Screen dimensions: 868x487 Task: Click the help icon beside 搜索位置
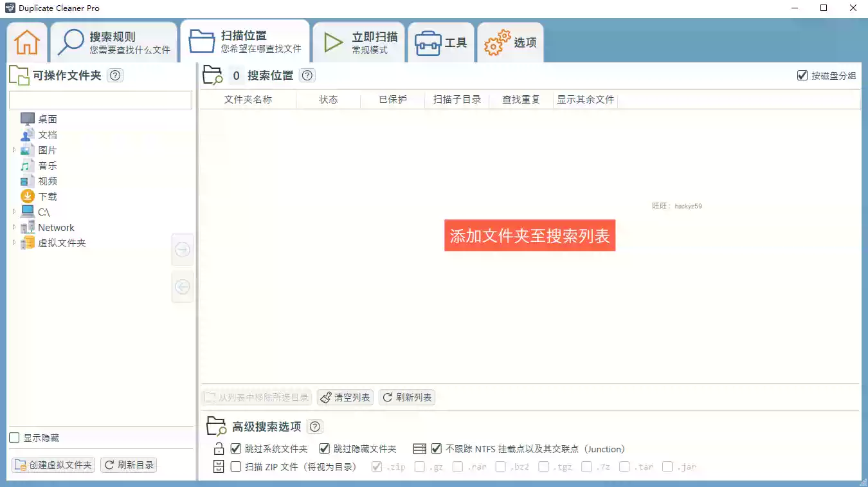pos(308,75)
